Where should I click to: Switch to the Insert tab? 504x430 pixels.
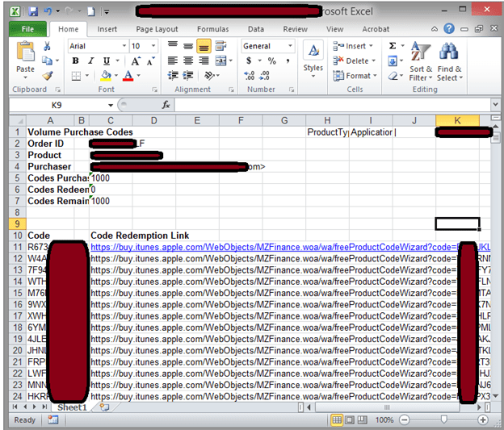[x=107, y=29]
